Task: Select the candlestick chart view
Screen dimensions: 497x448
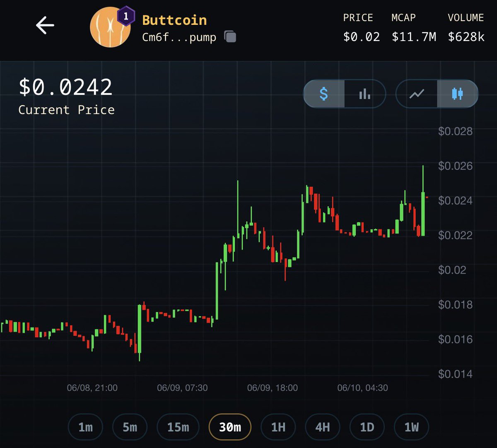Action: (x=457, y=94)
